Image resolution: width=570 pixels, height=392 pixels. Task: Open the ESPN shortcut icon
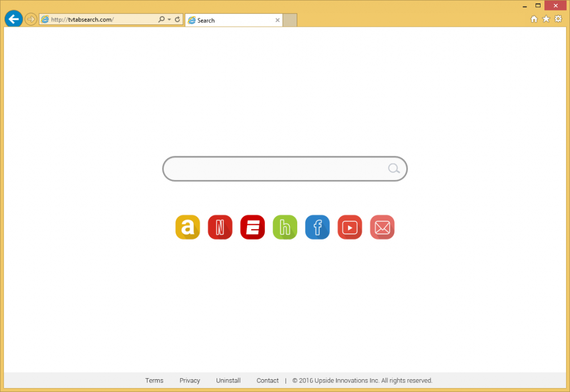[253, 227]
